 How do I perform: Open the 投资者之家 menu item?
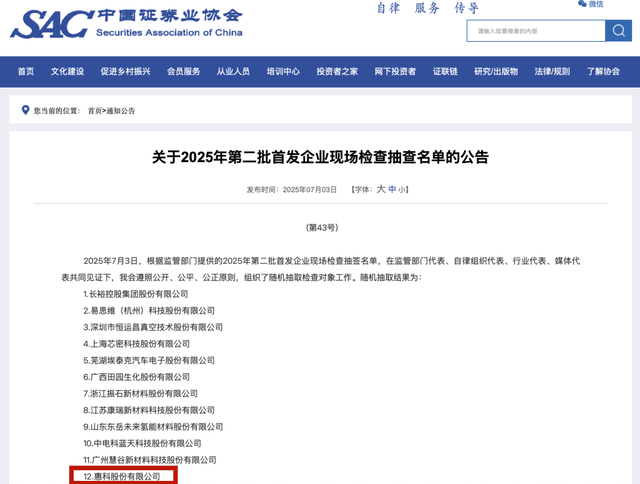pos(337,71)
